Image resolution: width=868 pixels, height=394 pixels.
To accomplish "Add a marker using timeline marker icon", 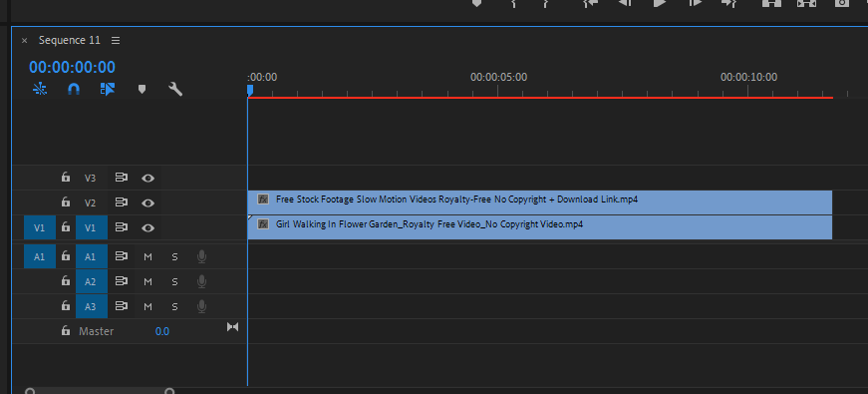I will 142,89.
